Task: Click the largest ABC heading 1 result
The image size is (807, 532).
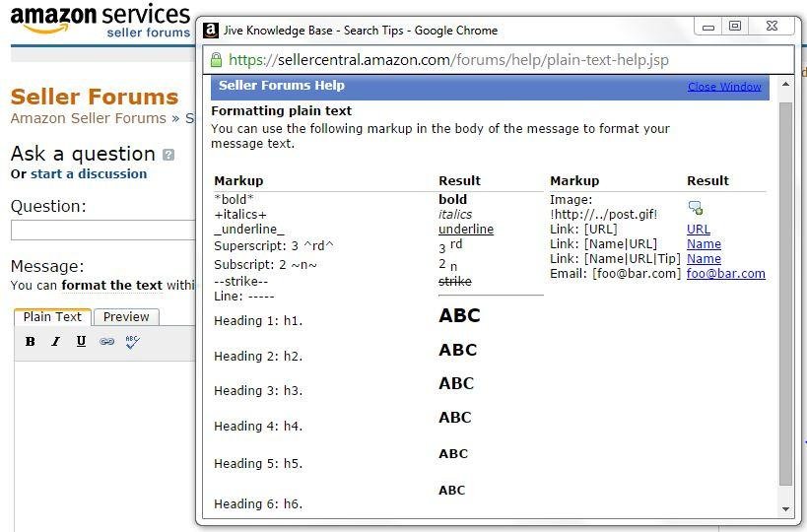Action: click(459, 315)
